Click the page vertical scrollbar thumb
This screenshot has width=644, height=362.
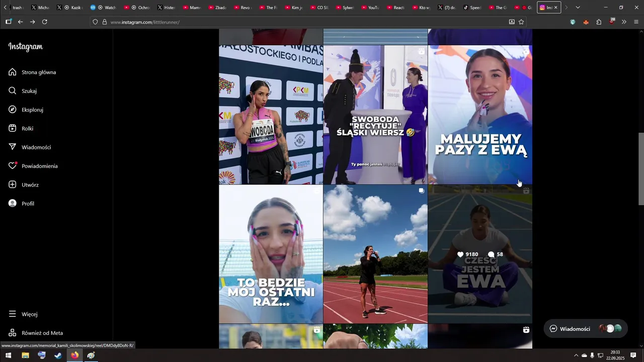pos(641,168)
